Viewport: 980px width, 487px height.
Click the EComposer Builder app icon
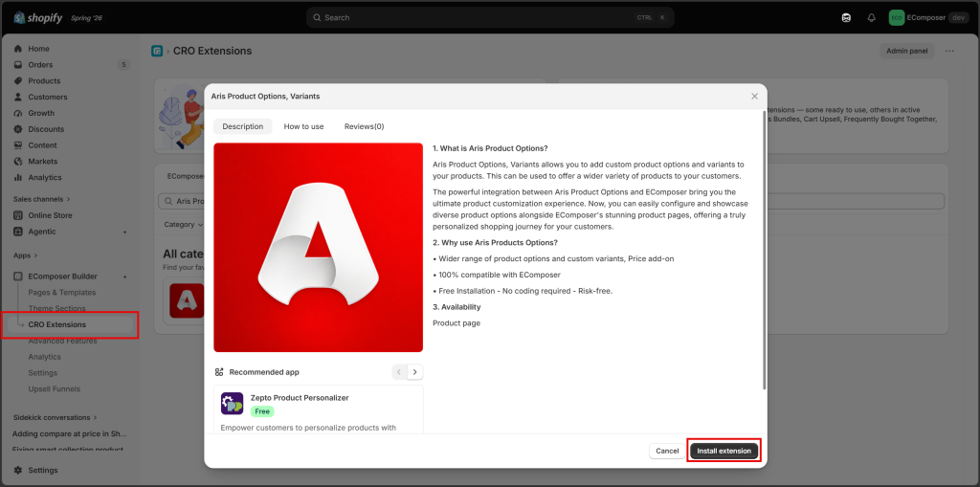click(x=17, y=277)
